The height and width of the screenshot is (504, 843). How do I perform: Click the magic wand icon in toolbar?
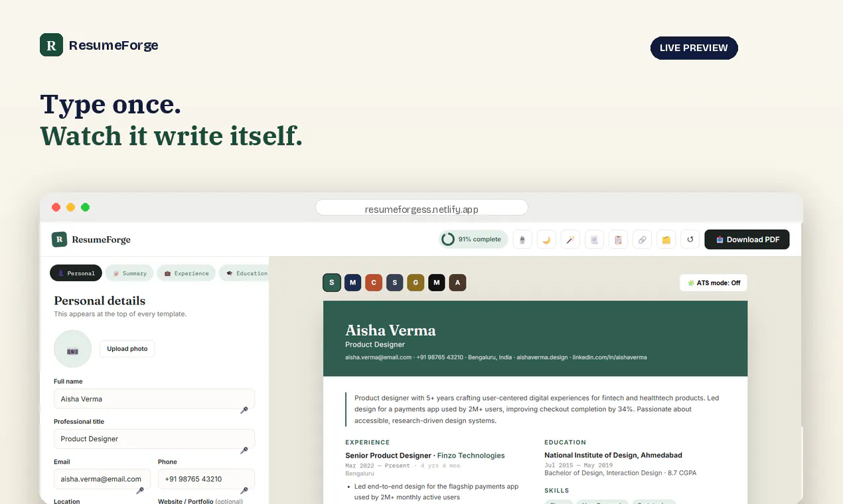[570, 239]
